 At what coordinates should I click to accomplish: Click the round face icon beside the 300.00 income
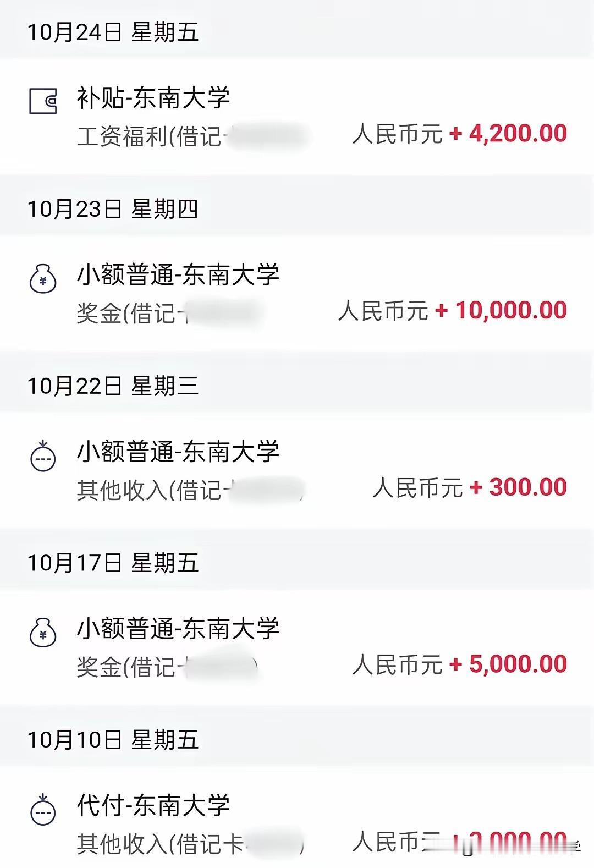pos(43,456)
